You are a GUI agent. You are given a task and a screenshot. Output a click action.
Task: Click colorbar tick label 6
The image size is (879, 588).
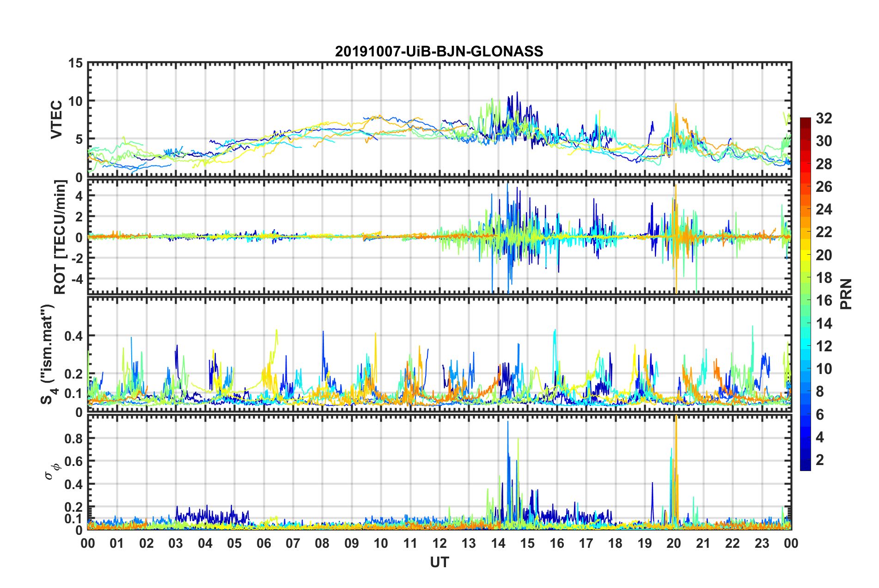[820, 415]
